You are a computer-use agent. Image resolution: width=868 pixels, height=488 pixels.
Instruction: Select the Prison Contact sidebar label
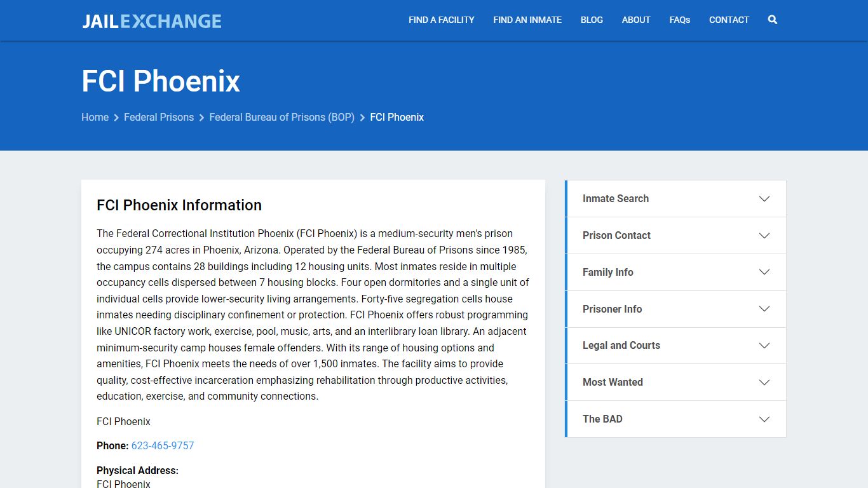pyautogui.click(x=616, y=235)
